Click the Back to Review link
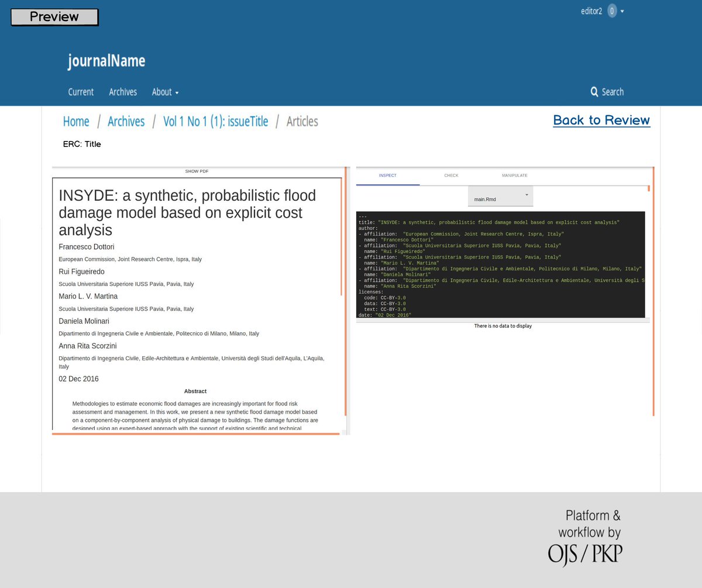Viewport: 702px width, 588px height. (601, 120)
